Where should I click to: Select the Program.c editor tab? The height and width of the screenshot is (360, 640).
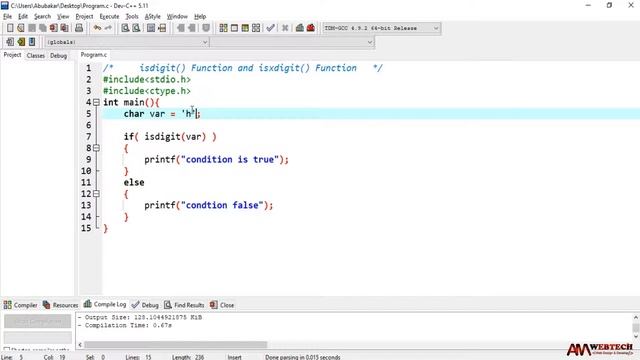click(93, 55)
